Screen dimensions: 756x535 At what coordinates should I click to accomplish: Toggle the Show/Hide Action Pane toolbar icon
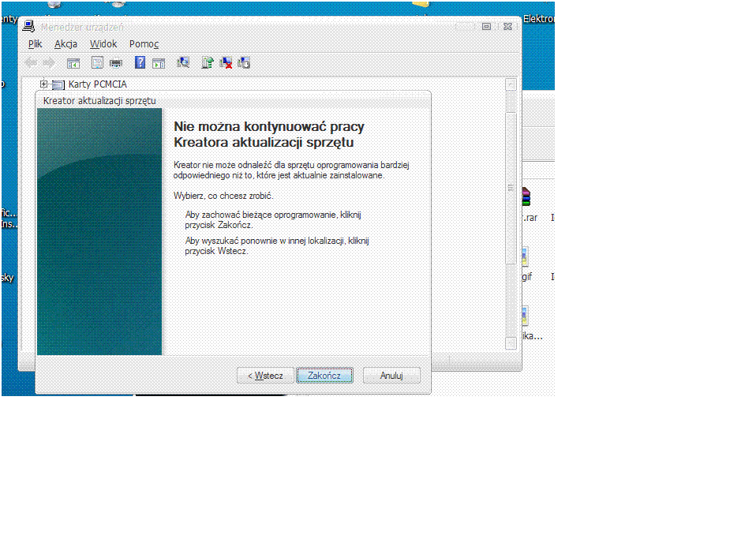[x=159, y=62]
